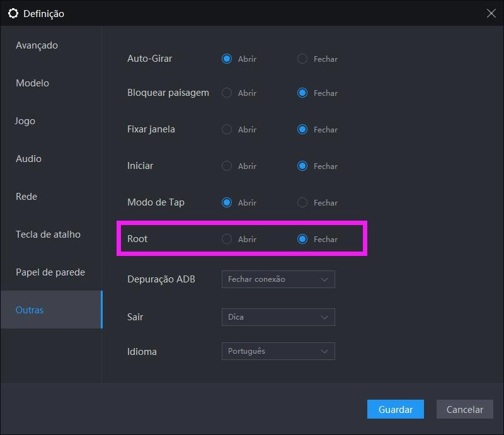Open the Modelo settings tab
Image resolution: width=504 pixels, height=435 pixels.
(x=32, y=83)
